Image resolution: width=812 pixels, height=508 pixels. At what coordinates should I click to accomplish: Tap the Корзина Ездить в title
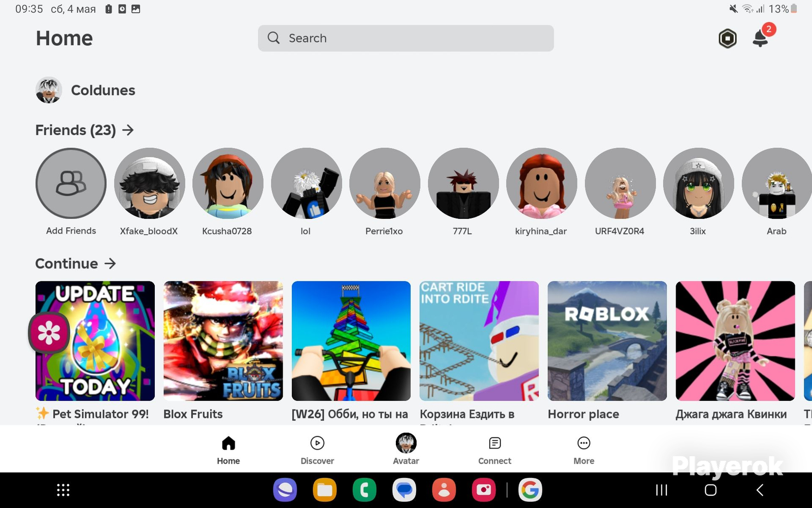pyautogui.click(x=467, y=414)
